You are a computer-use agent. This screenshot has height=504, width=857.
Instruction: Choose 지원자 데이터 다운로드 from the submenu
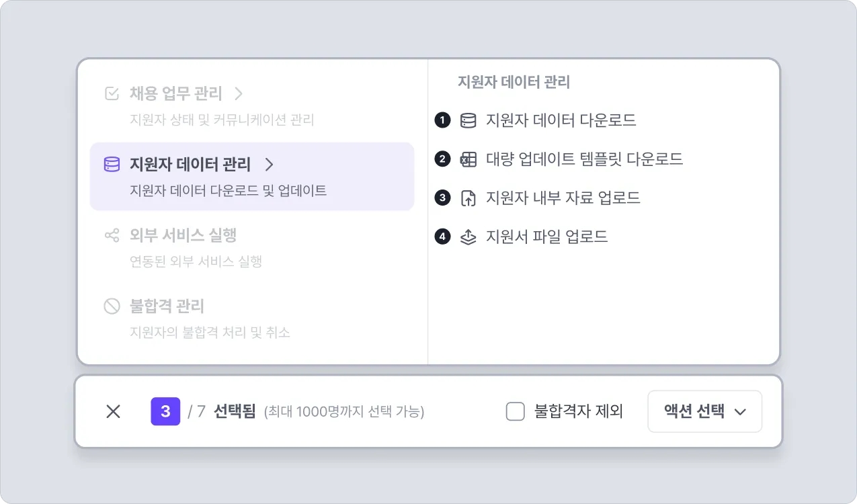point(561,121)
